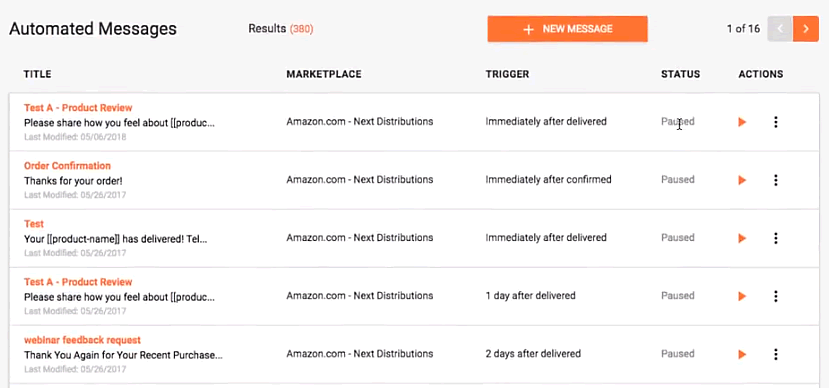Open the Order Confirmation message title link

tap(67, 165)
